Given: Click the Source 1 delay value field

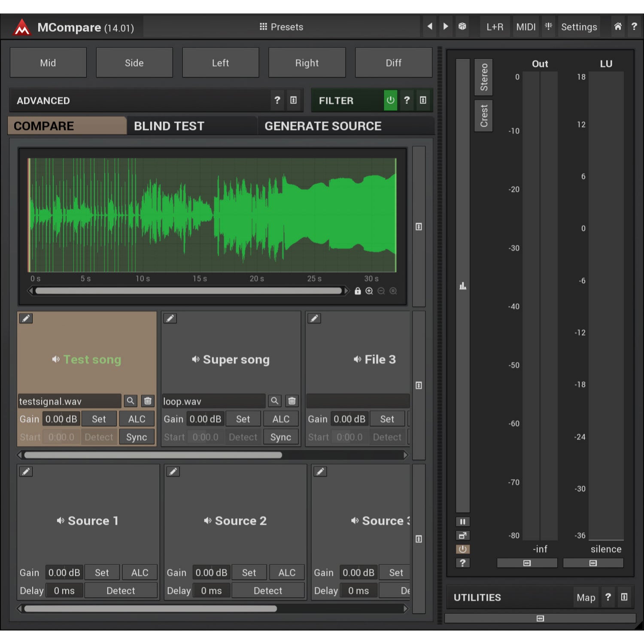Looking at the screenshot, I should [x=64, y=591].
